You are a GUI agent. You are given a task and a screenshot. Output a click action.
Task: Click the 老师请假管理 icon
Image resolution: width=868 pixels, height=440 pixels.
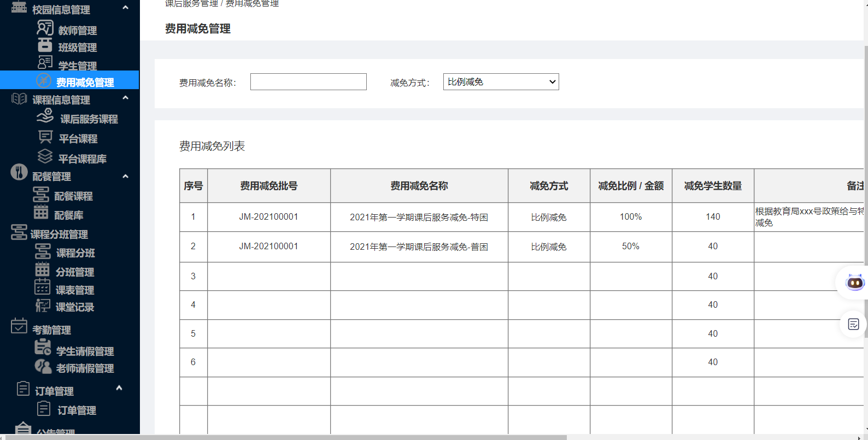click(x=43, y=366)
